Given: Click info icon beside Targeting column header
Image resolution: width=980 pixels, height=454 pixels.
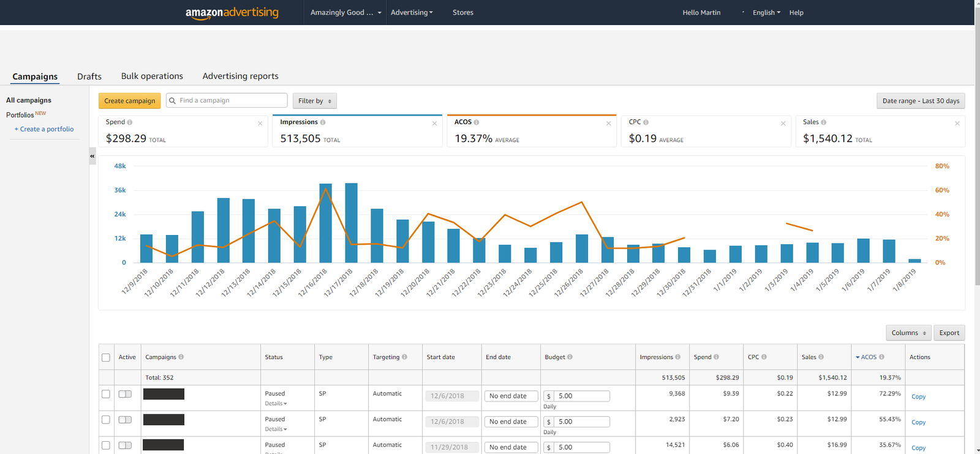Looking at the screenshot, I should [x=404, y=357].
